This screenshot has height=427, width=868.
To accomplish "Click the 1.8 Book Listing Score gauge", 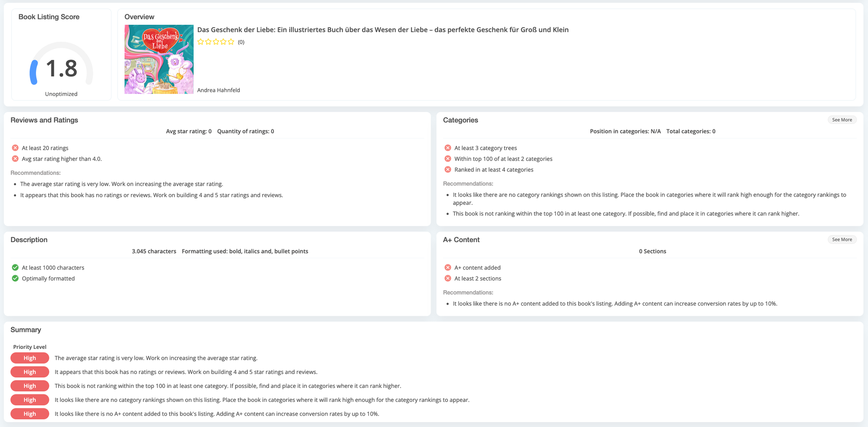I will (x=61, y=68).
